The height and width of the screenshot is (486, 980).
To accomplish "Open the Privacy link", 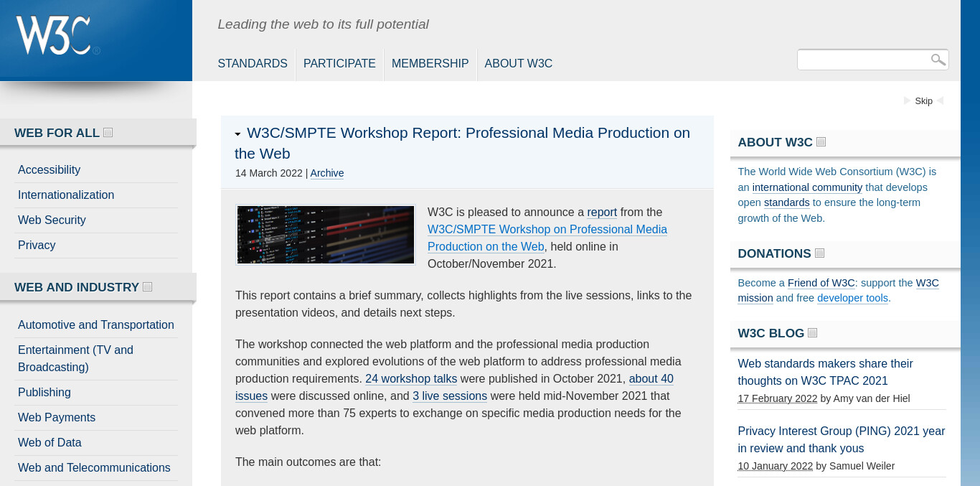I will pos(37,245).
